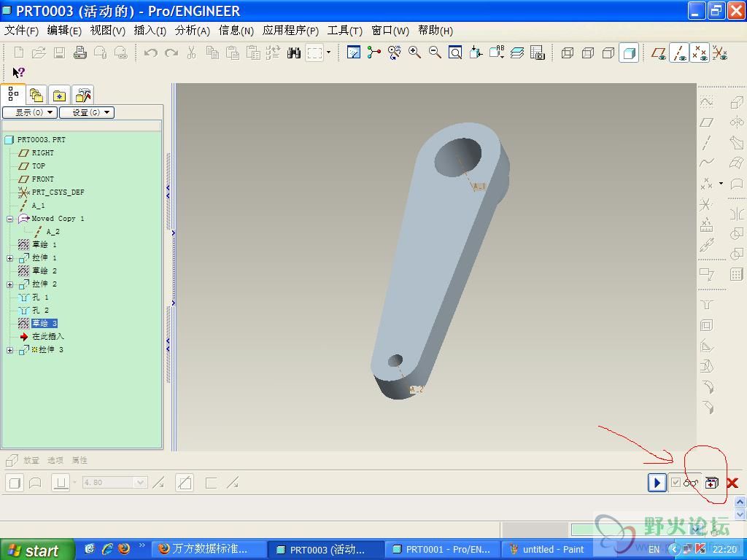Open Find tool with binoculars icon
The height and width of the screenshot is (560, 747).
293,52
